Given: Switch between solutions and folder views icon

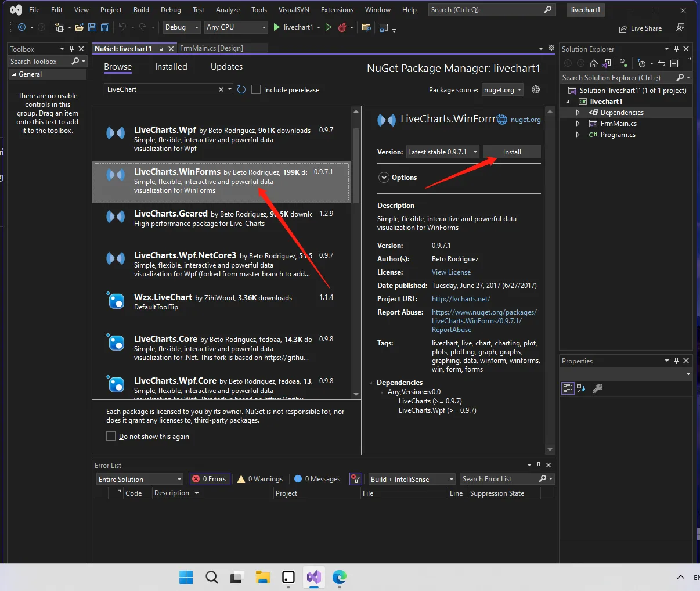Looking at the screenshot, I should (607, 63).
